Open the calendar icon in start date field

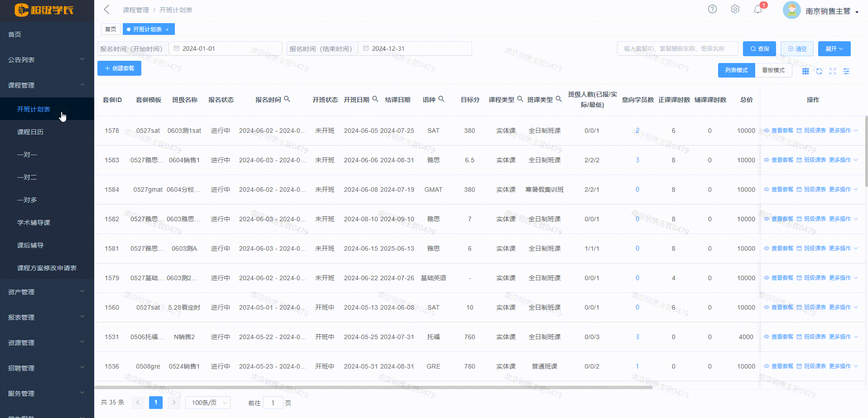pyautogui.click(x=177, y=48)
